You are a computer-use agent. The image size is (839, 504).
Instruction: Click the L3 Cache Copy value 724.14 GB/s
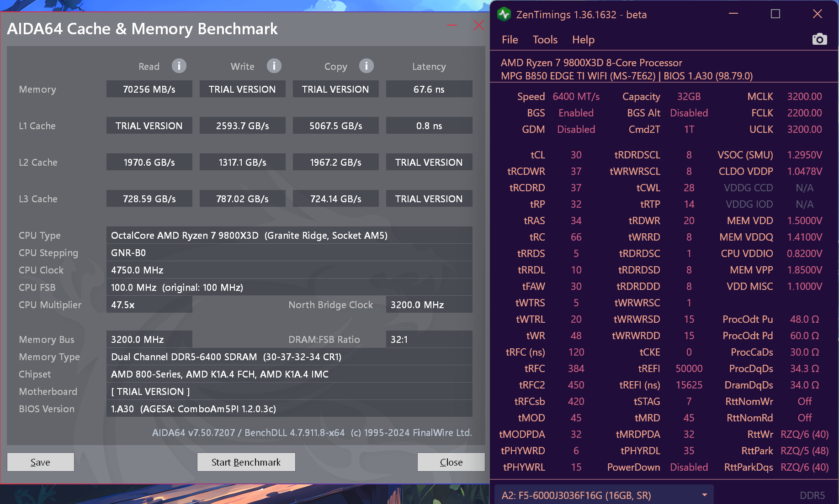pyautogui.click(x=336, y=199)
